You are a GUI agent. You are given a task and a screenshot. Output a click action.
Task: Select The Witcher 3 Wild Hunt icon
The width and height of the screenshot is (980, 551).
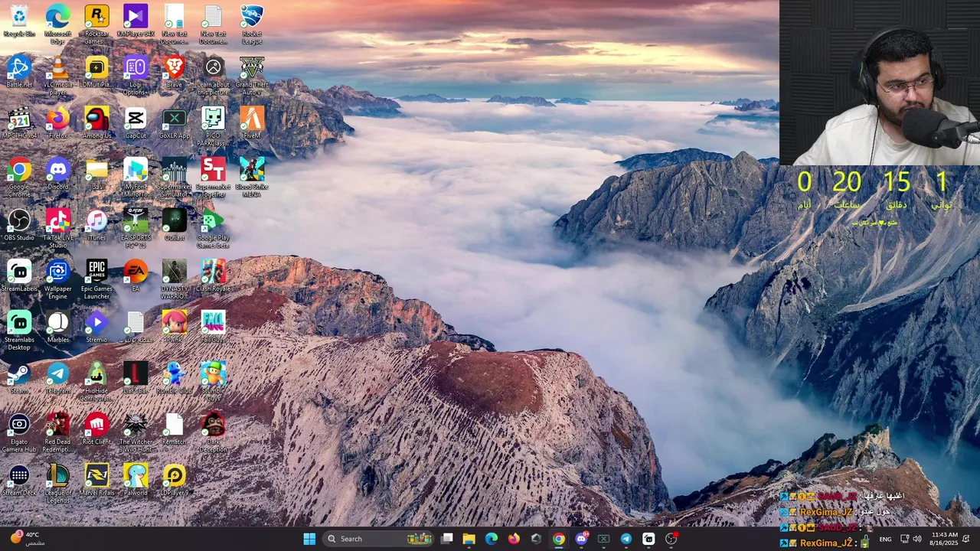pyautogui.click(x=136, y=433)
